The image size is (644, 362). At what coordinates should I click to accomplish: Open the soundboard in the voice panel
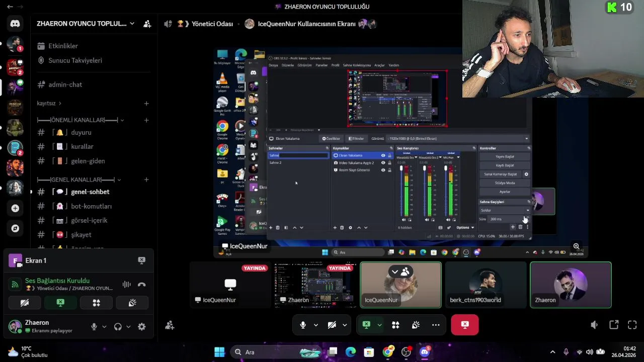(x=132, y=303)
